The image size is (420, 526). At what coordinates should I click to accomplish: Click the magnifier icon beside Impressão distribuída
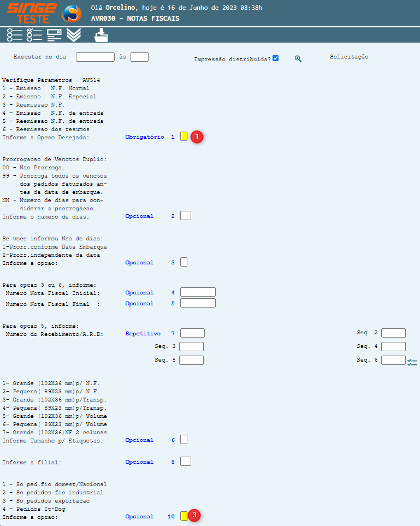[298, 58]
